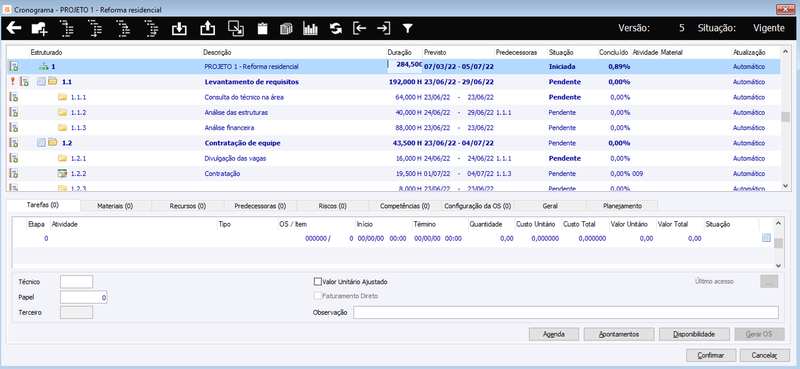
Task: Click the clipboard toolbar icon
Action: coord(262,29)
